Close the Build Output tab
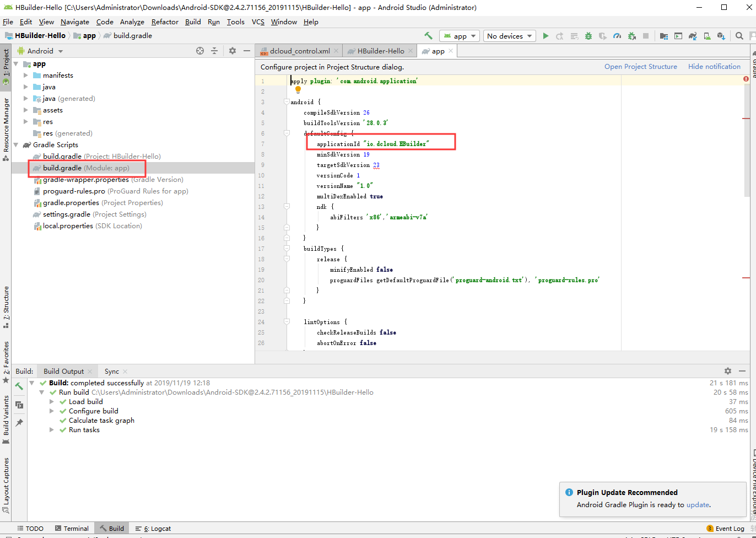 click(x=90, y=372)
